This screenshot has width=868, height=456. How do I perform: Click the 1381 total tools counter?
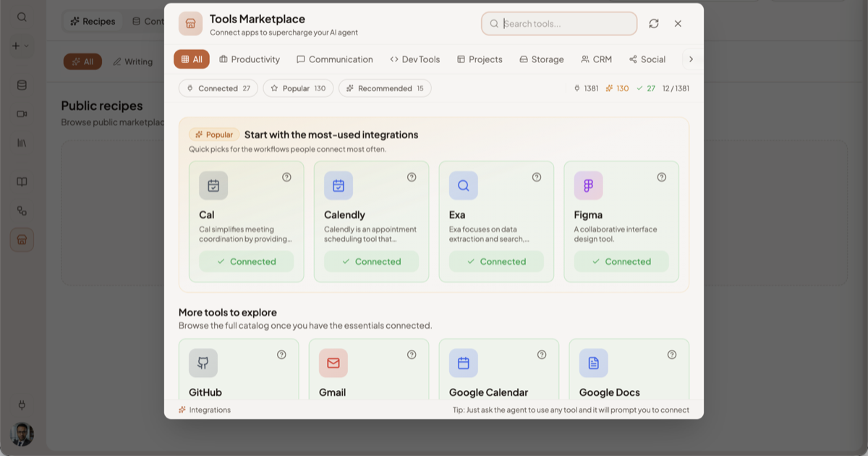pyautogui.click(x=586, y=88)
